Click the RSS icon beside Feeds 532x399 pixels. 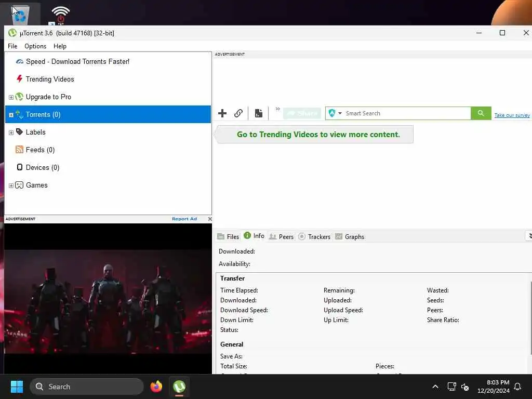click(x=19, y=150)
